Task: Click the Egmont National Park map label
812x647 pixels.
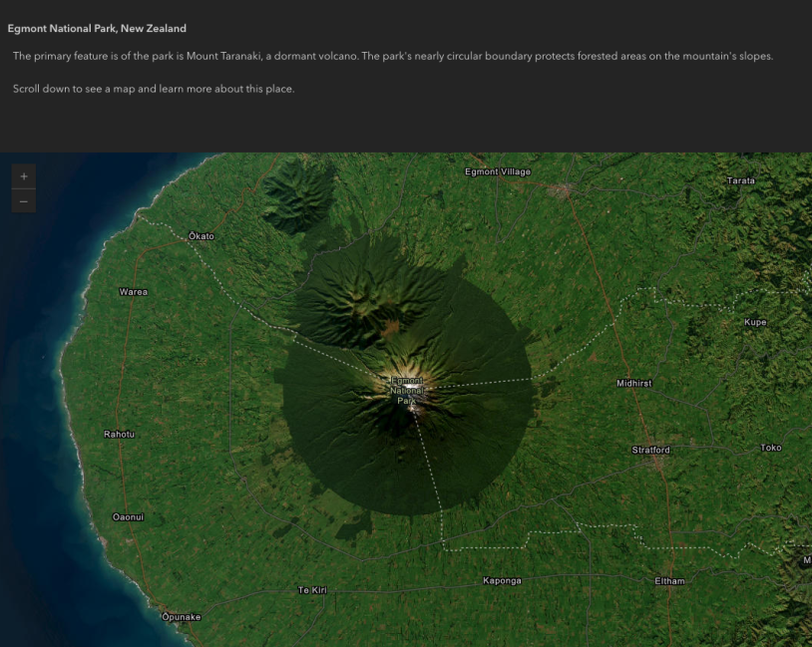Action: click(406, 391)
